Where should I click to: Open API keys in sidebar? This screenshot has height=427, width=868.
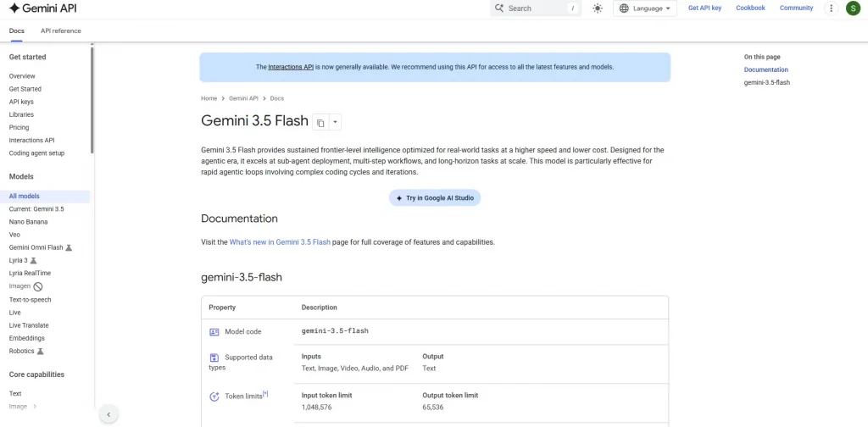tap(21, 102)
